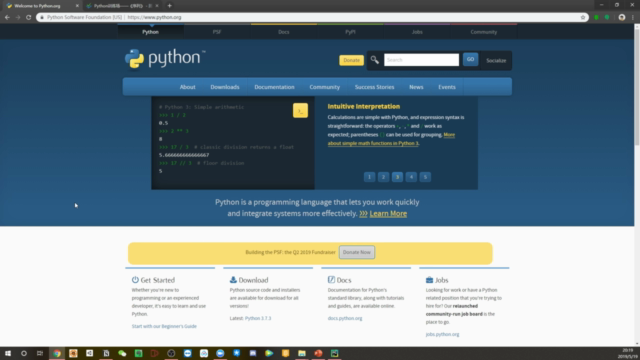Open PowerPoint red icon in taskbar
Image resolution: width=640 pixels, height=360 pixels.
[x=318, y=353]
